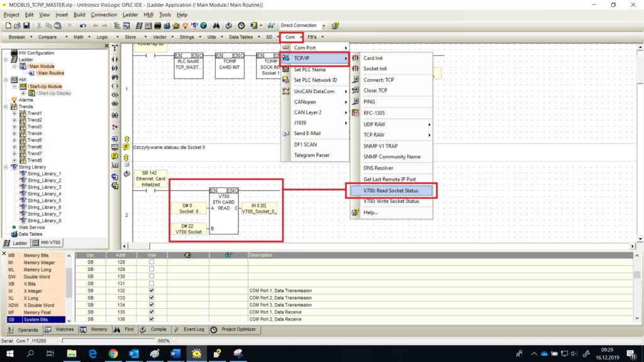
Task: Check the Use box for SB 129
Action: point(152,269)
